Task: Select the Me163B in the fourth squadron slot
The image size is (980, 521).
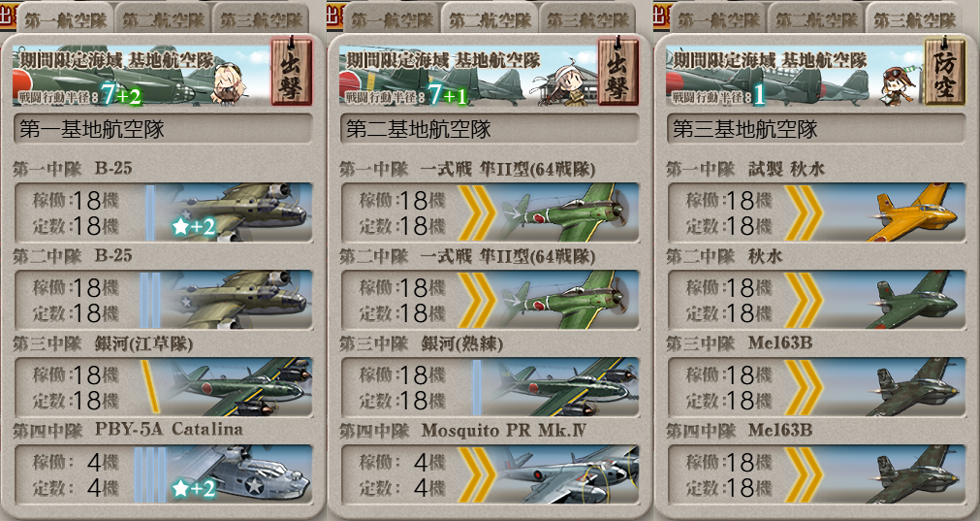Action: (911, 474)
